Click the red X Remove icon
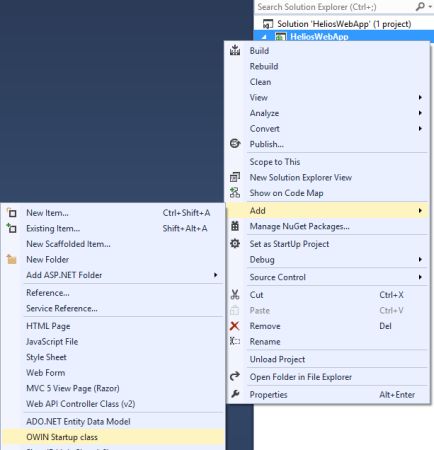Screen dimensions: 434x450 (235, 326)
